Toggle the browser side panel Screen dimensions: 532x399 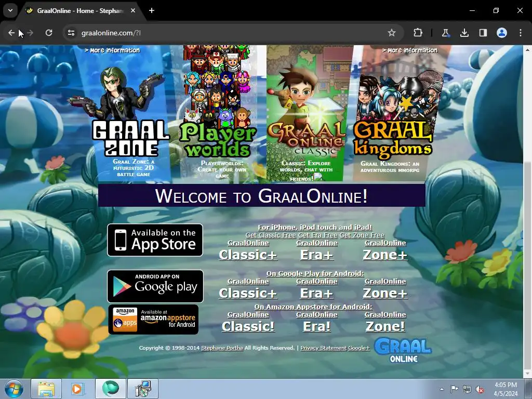[x=483, y=33]
